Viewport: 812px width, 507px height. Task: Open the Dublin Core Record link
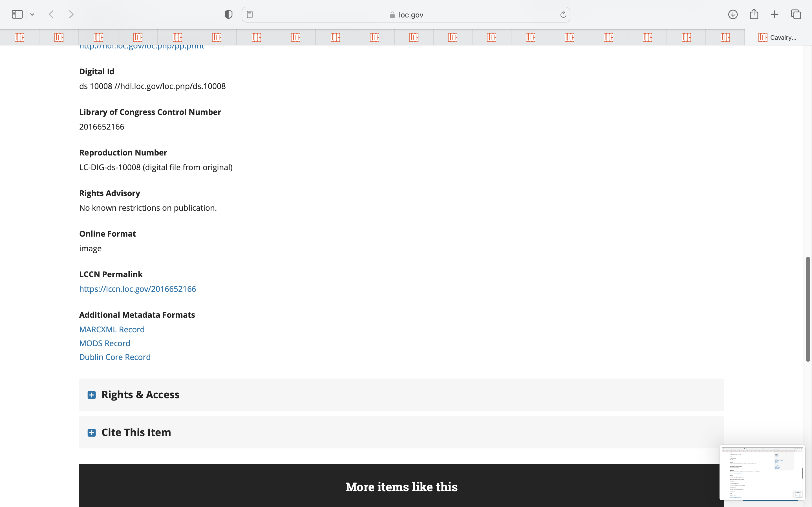click(115, 357)
